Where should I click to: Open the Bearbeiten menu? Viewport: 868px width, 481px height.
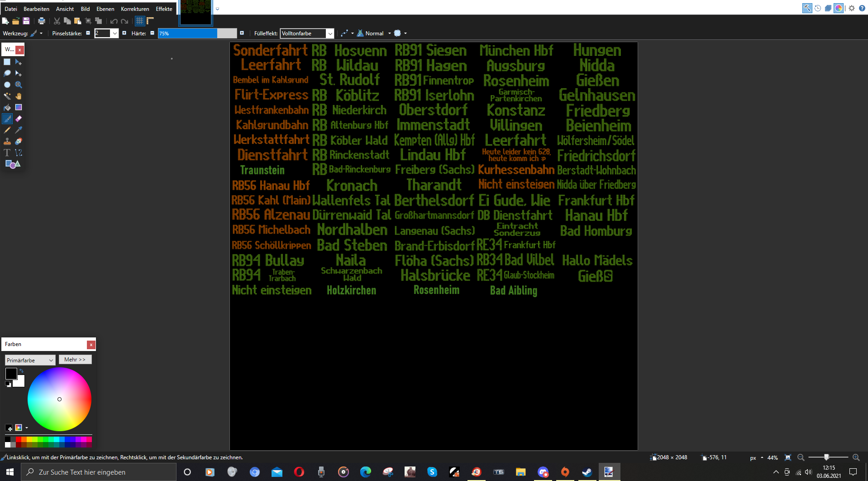[x=36, y=9]
